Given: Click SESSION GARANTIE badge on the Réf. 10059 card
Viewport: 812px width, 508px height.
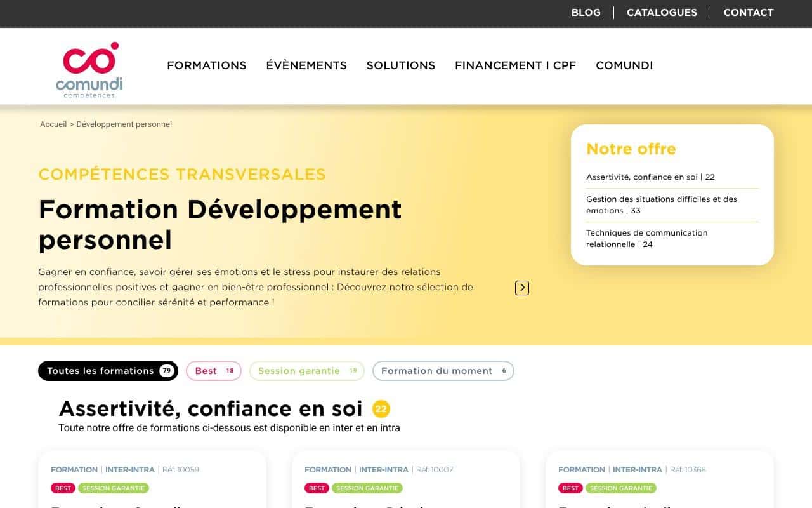Looking at the screenshot, I should 114,488.
